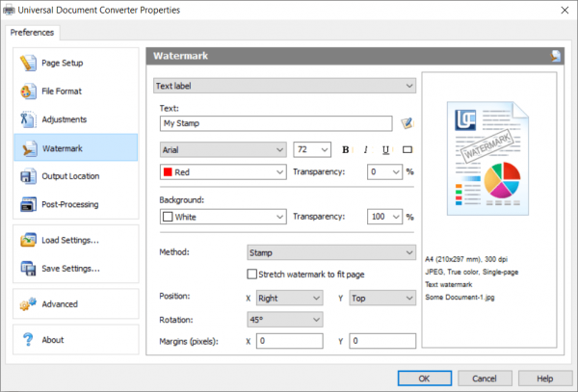Screen dimensions: 578x392
Task: Click the Page Setup icon in sidebar
Action: tap(28, 63)
